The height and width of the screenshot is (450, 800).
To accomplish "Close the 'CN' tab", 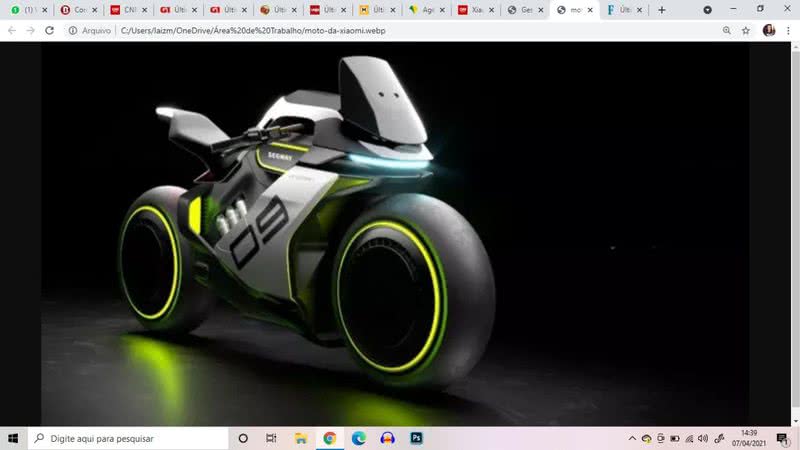I will coord(144,10).
